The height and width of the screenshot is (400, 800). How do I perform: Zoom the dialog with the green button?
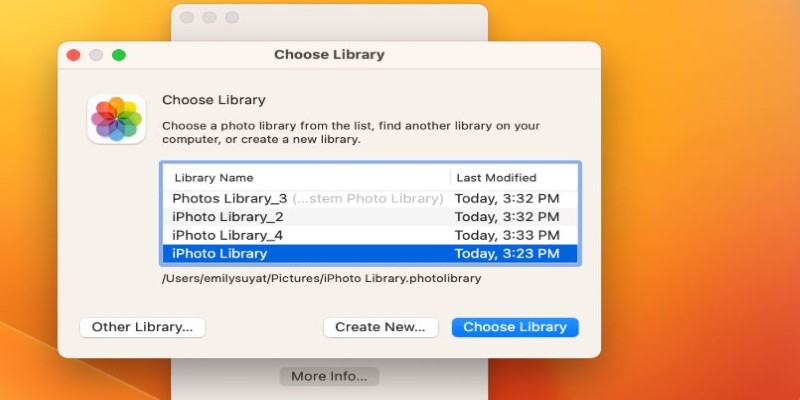click(119, 55)
